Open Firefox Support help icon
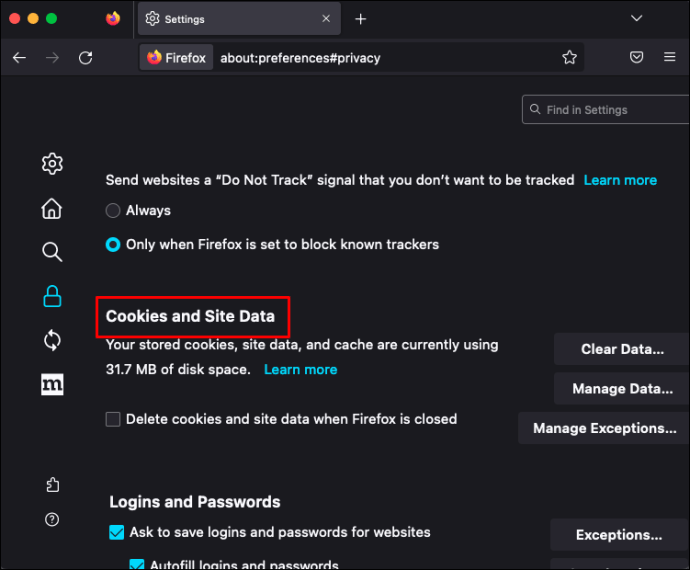Image resolution: width=690 pixels, height=570 pixels. click(x=52, y=519)
